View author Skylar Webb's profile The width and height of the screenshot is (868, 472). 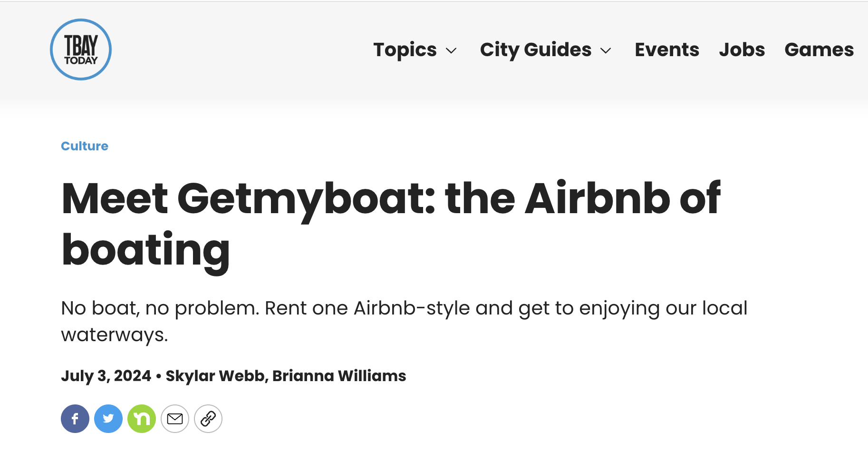click(x=215, y=376)
